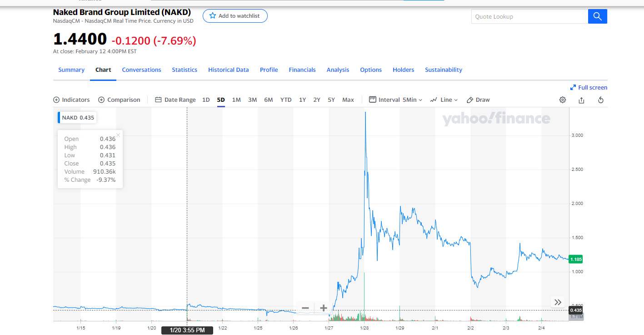This screenshot has height=335, width=644.
Task: Open the Financials tab
Action: click(302, 70)
